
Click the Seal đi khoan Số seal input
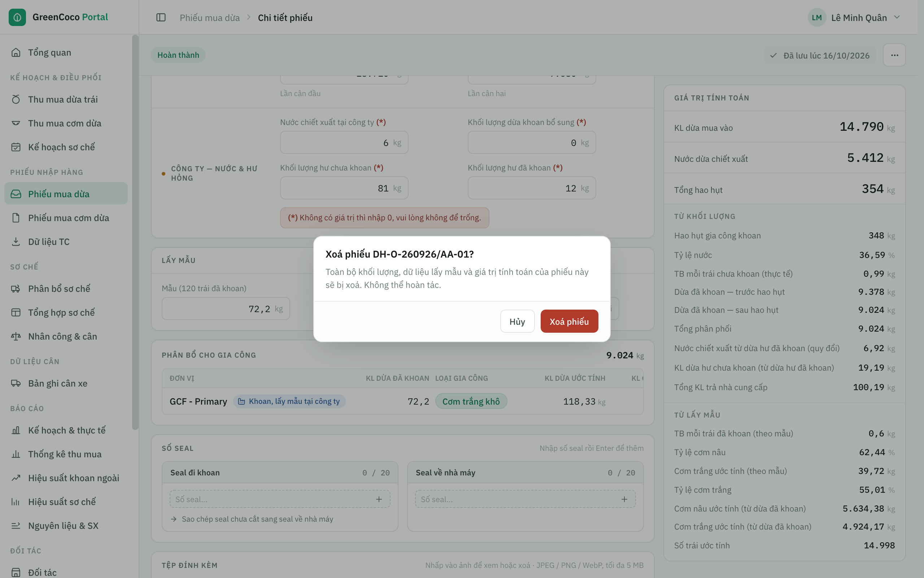[280, 499]
